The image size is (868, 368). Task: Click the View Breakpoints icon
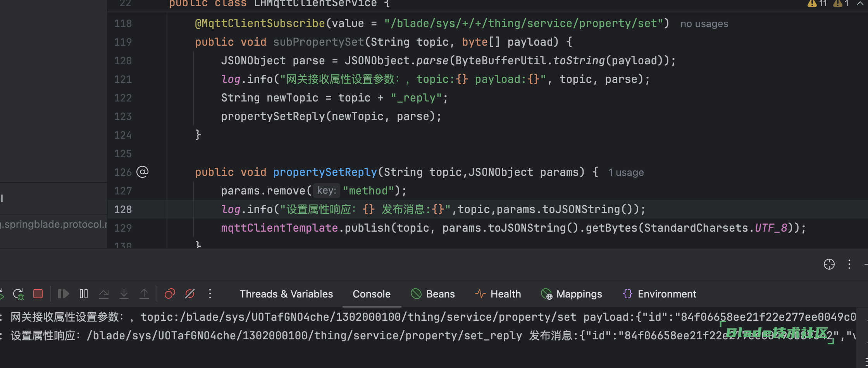(x=170, y=294)
